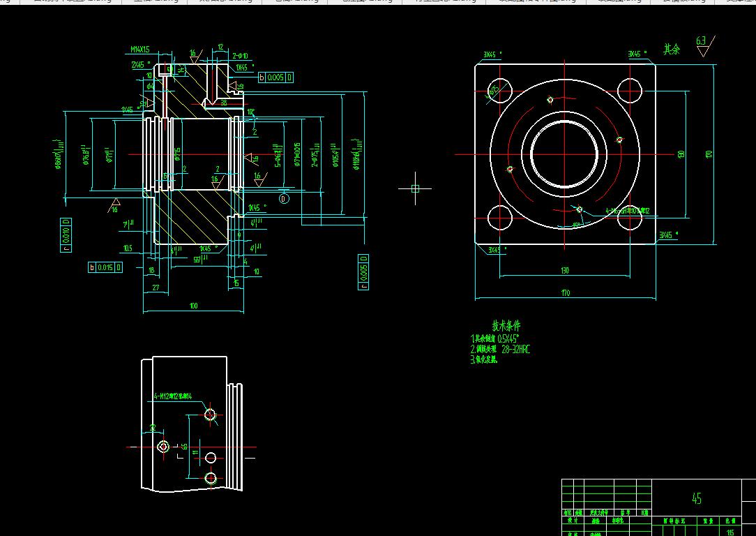The height and width of the screenshot is (536, 756).
Task: Click the circled D datum symbol
Action: 284,199
